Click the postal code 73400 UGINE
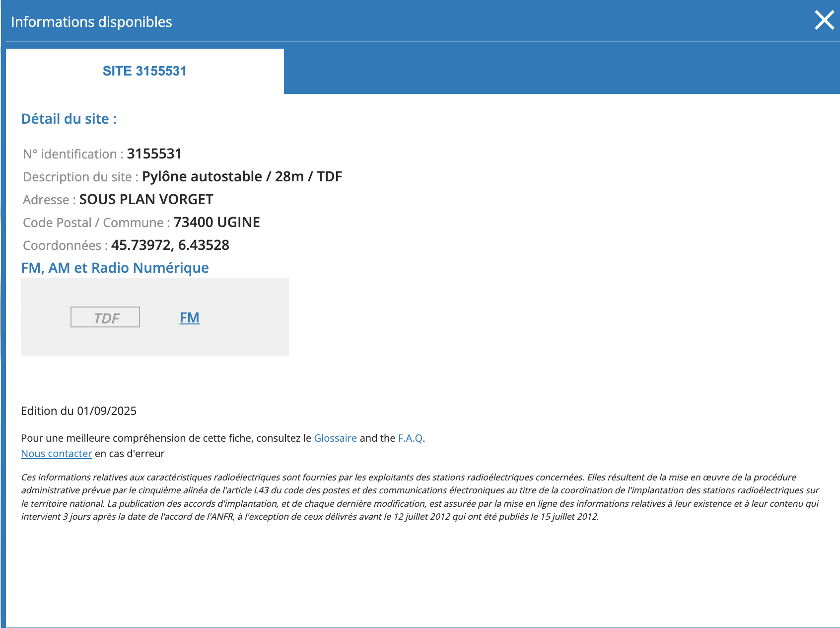Screen dimensions: 840x628 coord(217,223)
